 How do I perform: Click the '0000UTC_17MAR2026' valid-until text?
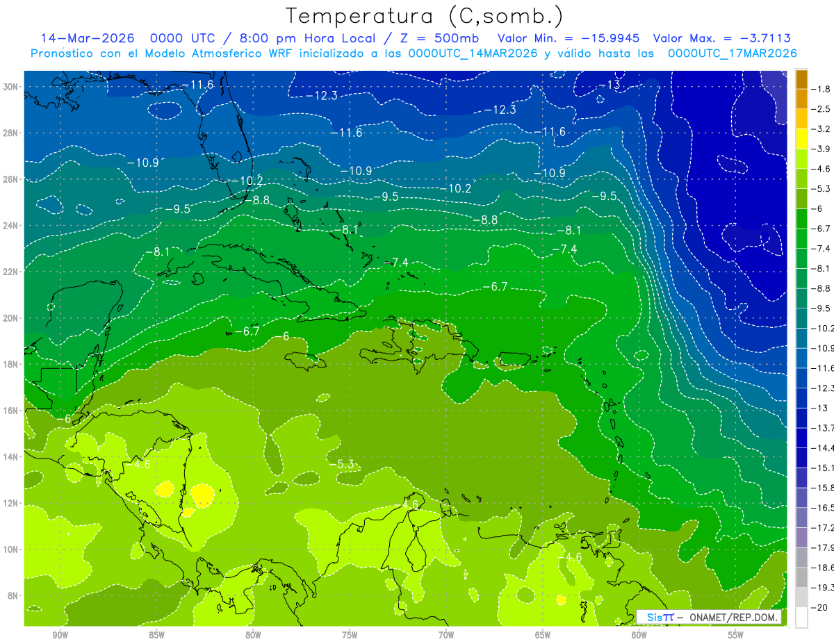pyautogui.click(x=732, y=53)
